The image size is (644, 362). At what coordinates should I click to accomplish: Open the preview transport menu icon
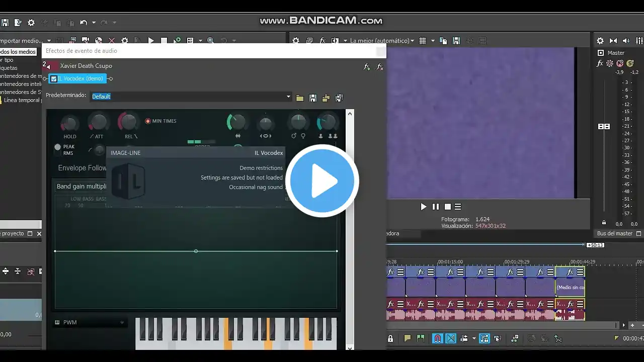click(458, 207)
